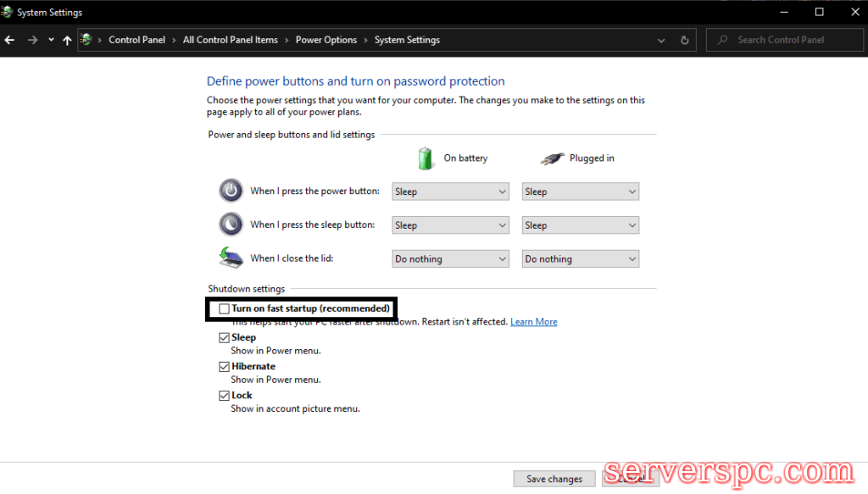Navigate to All Control Panel Items breadcrumb

tap(230, 40)
